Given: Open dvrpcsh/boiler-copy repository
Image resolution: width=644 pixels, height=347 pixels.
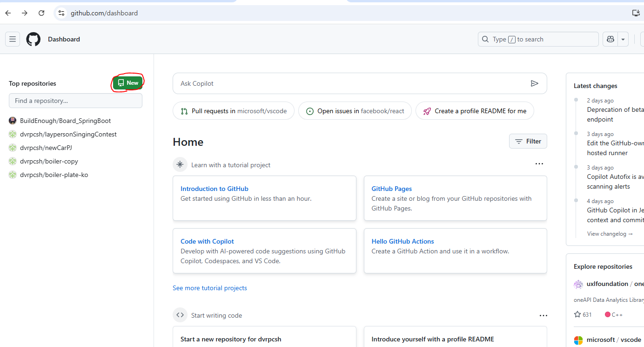Looking at the screenshot, I should tap(49, 161).
